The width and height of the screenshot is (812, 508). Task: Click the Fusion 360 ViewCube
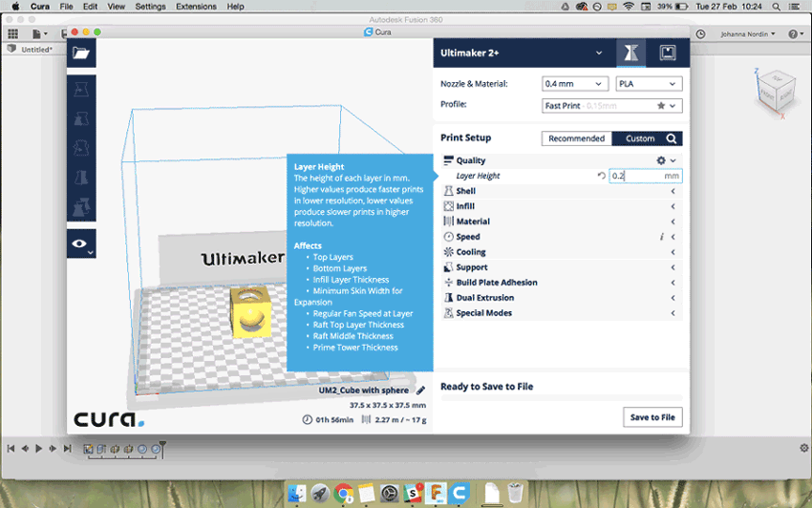click(x=775, y=93)
